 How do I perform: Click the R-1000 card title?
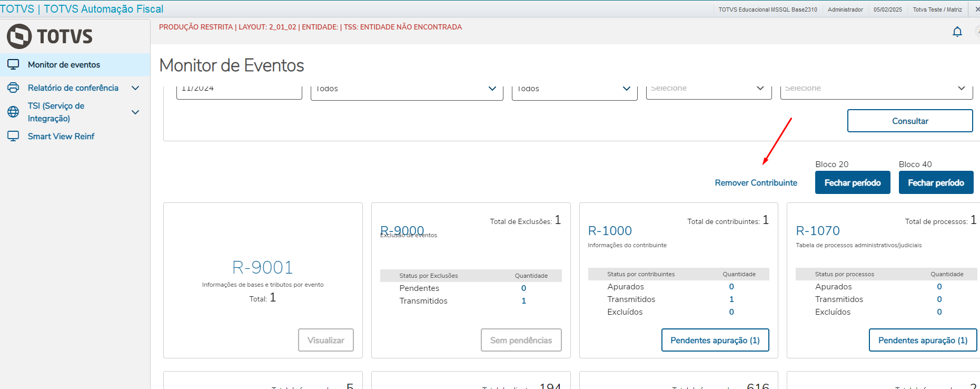(610, 231)
